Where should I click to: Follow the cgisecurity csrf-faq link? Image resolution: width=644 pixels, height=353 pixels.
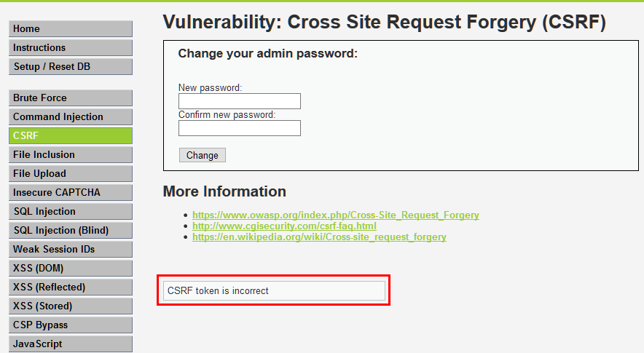click(284, 226)
